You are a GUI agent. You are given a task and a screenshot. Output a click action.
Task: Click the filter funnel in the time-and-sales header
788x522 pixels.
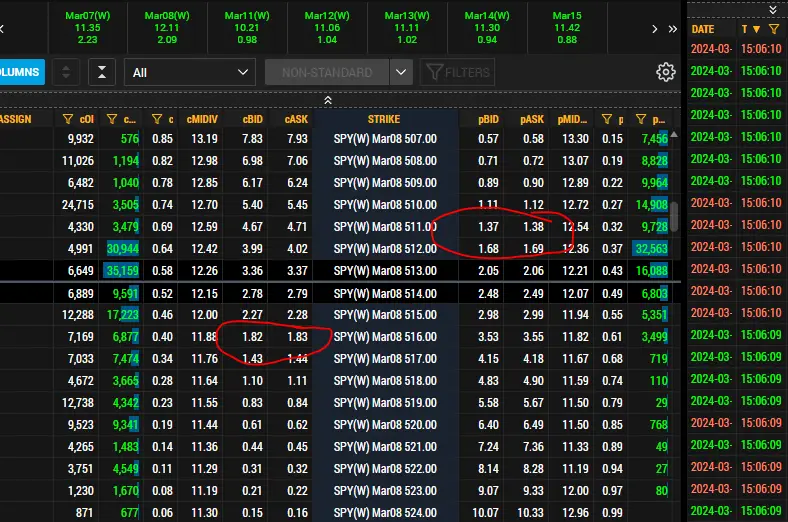point(774,29)
